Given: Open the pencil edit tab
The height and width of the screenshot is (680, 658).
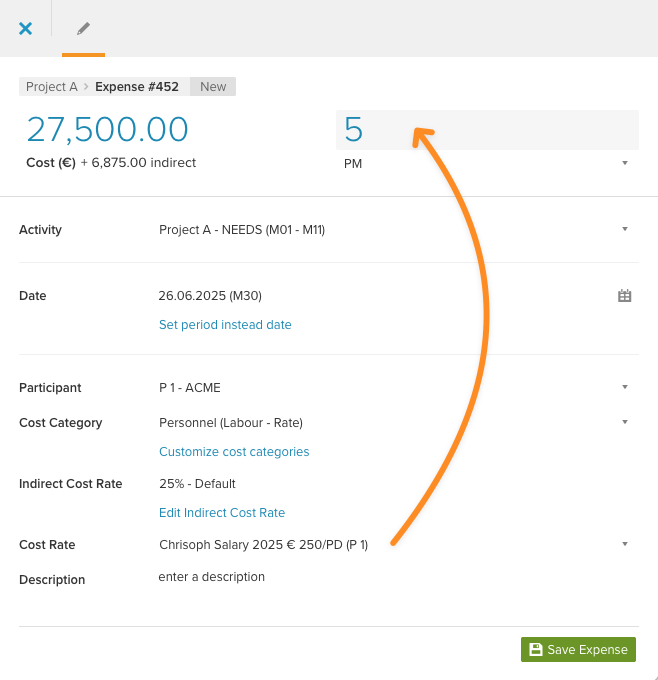Looking at the screenshot, I should (83, 29).
